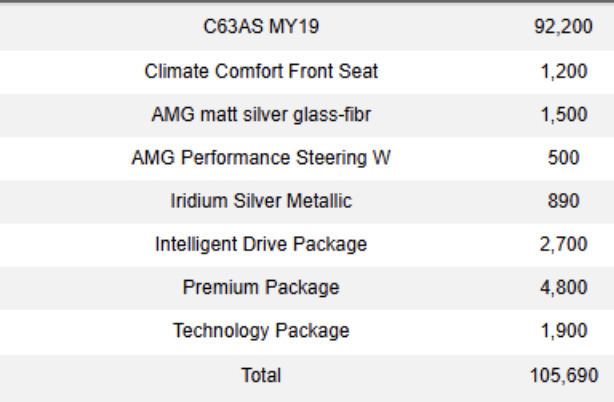
Task: Select the 92,200 base price value
Action: point(563,28)
